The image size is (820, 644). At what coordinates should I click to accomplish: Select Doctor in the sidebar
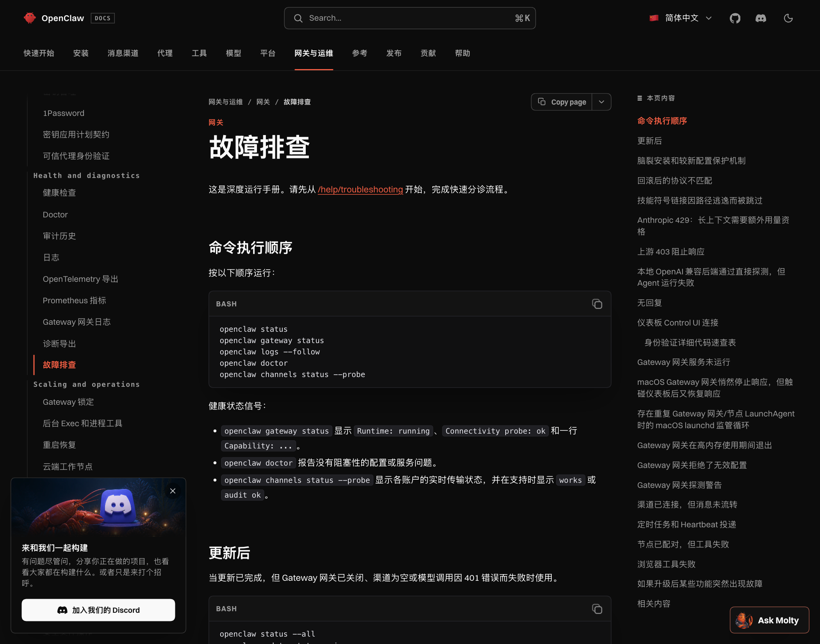coord(55,215)
